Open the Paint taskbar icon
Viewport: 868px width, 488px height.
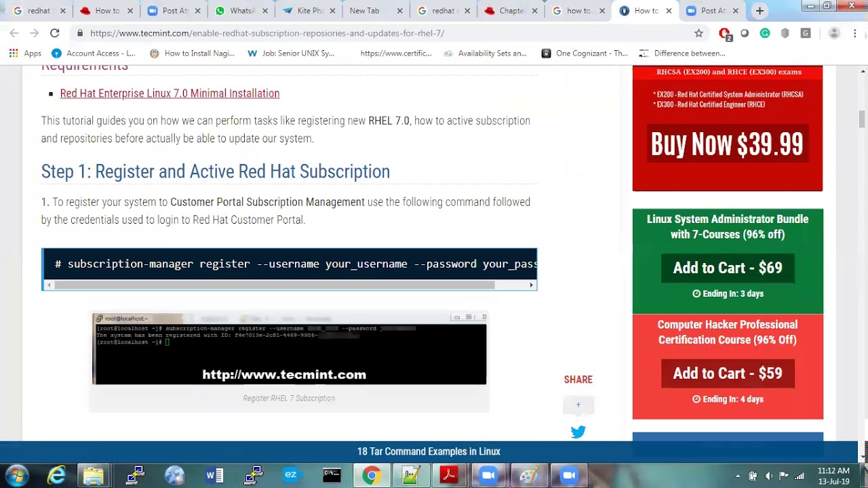(x=528, y=475)
